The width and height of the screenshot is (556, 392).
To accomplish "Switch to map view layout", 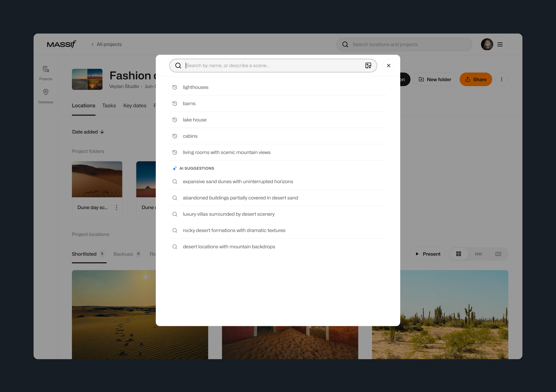I will click(498, 254).
